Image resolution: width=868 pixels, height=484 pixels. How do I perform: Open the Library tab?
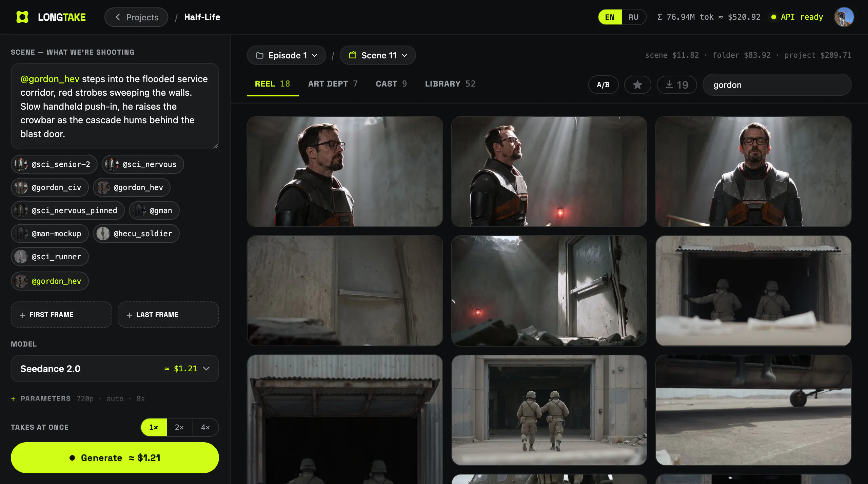click(x=450, y=84)
